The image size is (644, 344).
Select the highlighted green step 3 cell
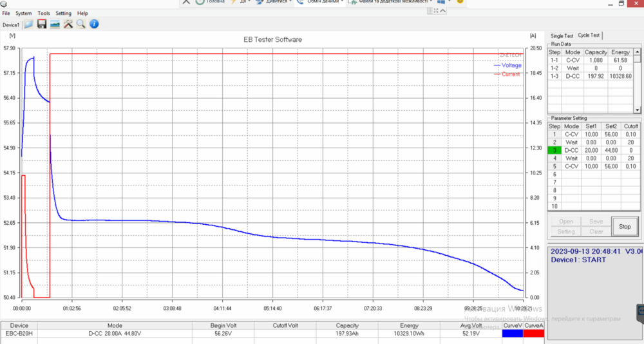click(554, 151)
